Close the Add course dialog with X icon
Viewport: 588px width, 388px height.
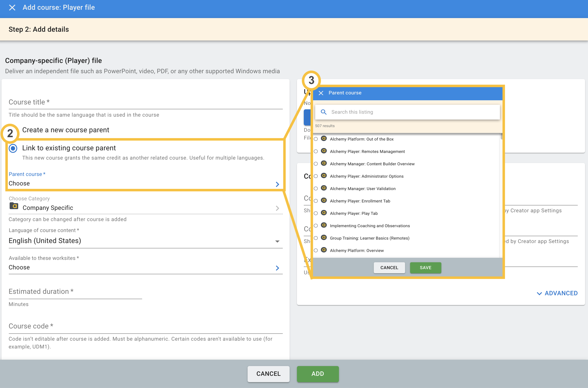(x=12, y=7)
